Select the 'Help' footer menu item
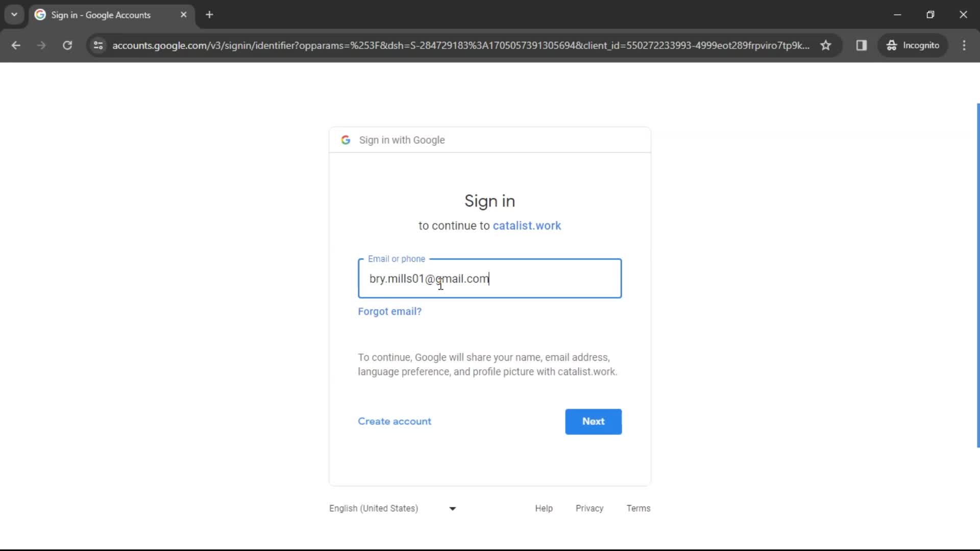 (x=543, y=508)
